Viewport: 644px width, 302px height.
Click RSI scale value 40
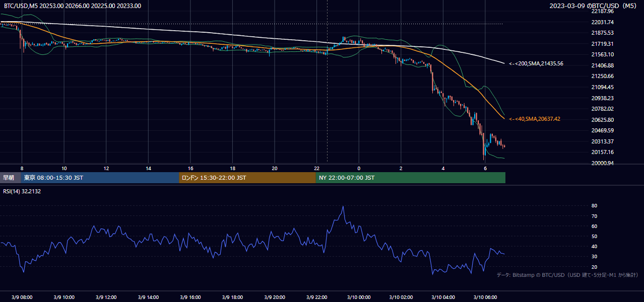click(x=594, y=246)
